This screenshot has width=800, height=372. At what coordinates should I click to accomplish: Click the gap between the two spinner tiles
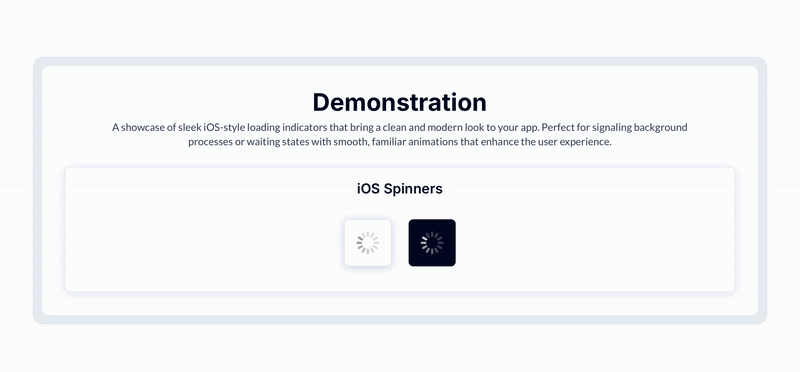tap(399, 242)
